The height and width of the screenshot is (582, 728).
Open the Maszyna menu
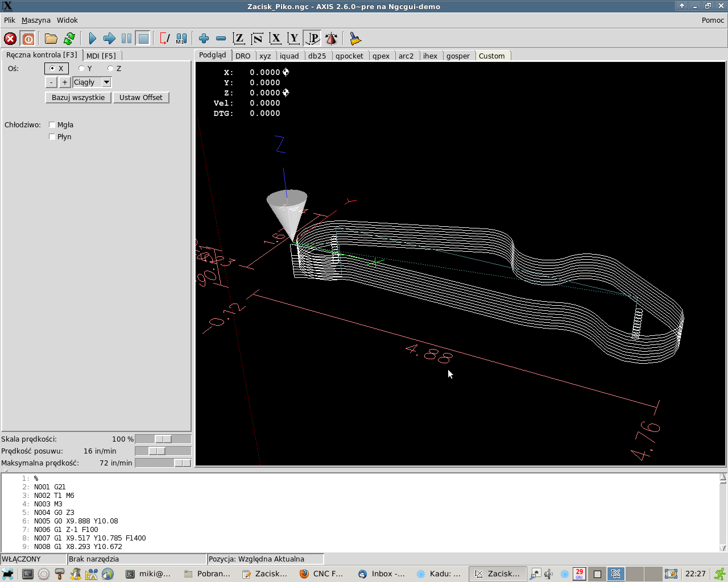36,20
